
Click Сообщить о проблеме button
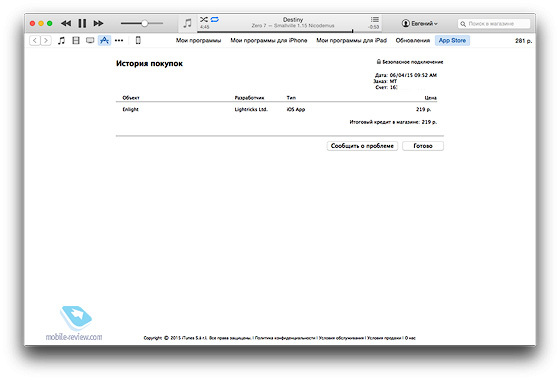click(x=362, y=146)
